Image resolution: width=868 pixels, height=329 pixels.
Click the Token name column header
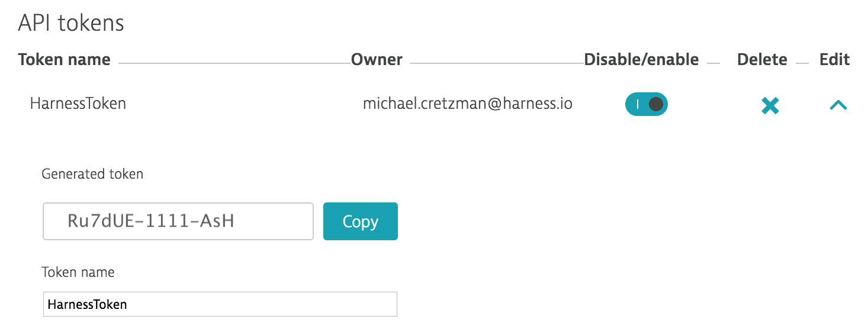pyautogui.click(x=64, y=60)
